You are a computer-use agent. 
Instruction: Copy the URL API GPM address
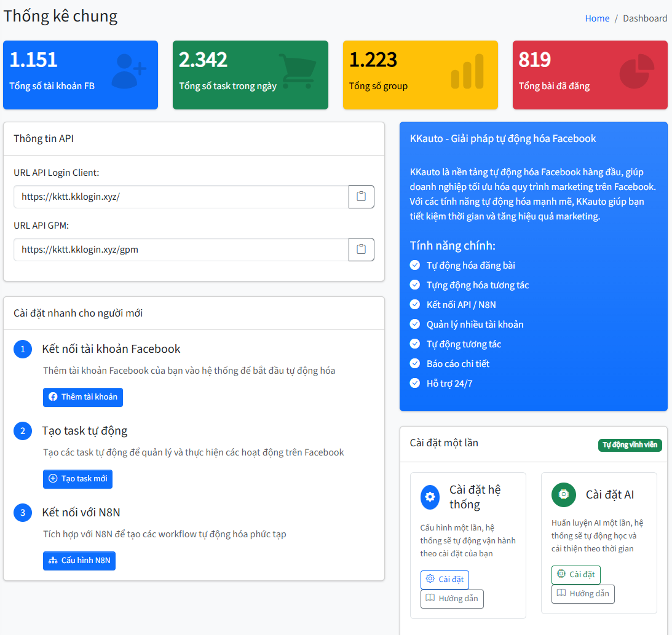point(362,250)
